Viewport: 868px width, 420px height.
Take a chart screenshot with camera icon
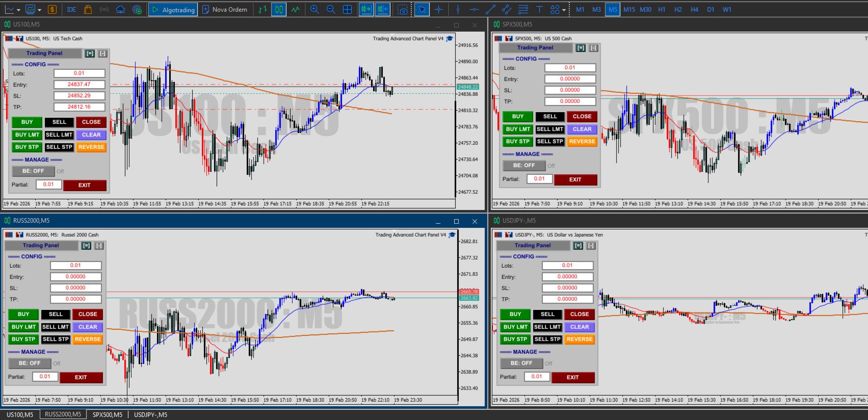[x=403, y=10]
